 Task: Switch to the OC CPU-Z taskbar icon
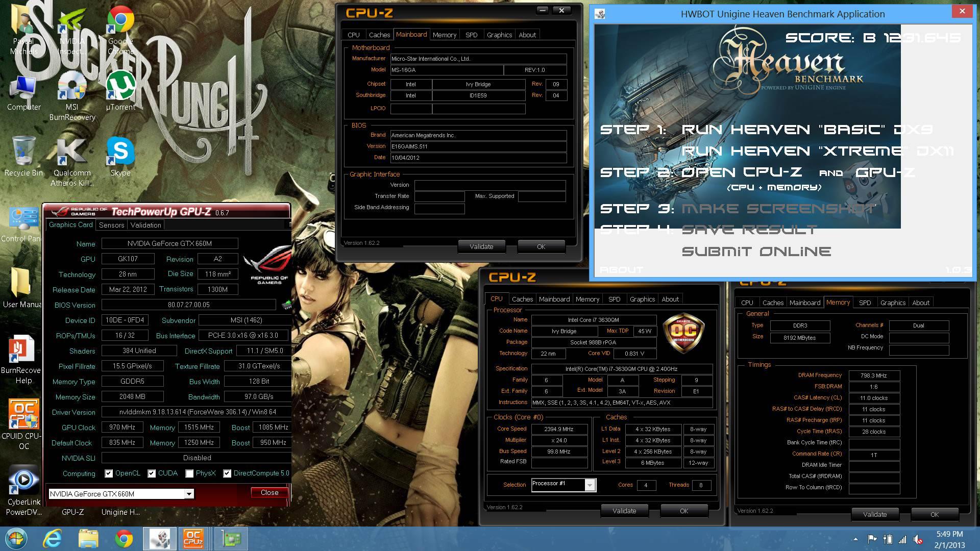(194, 539)
